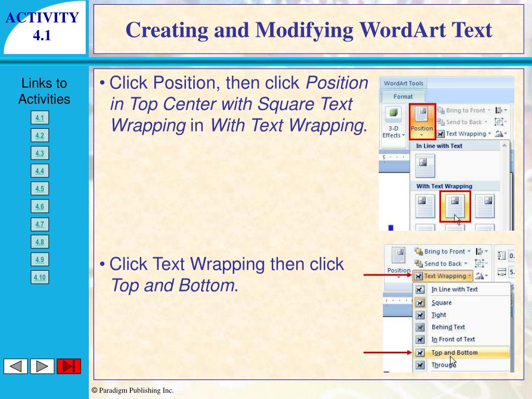The image size is (532, 399).
Task: Click scroll up arrow in Position gallery
Action: pos(504,145)
